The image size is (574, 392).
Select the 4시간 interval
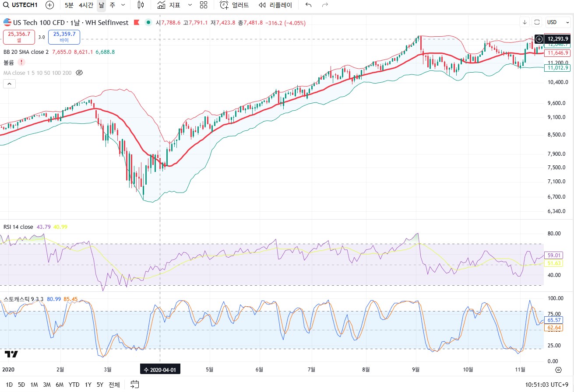[86, 5]
